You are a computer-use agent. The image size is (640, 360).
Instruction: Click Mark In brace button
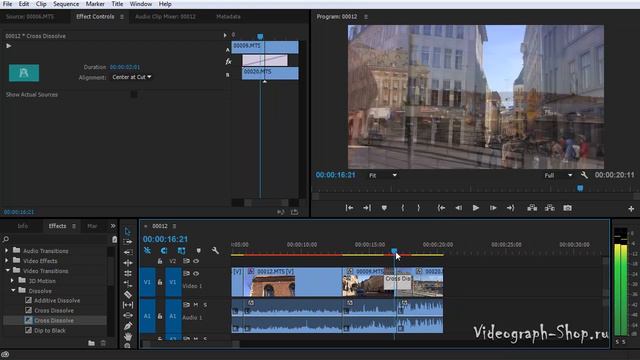[402, 208]
